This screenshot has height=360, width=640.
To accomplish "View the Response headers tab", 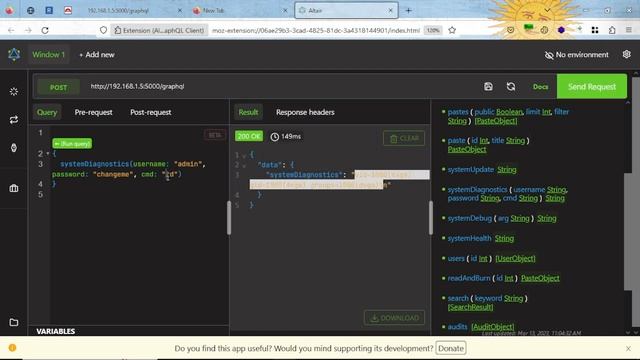I will pyautogui.click(x=305, y=112).
